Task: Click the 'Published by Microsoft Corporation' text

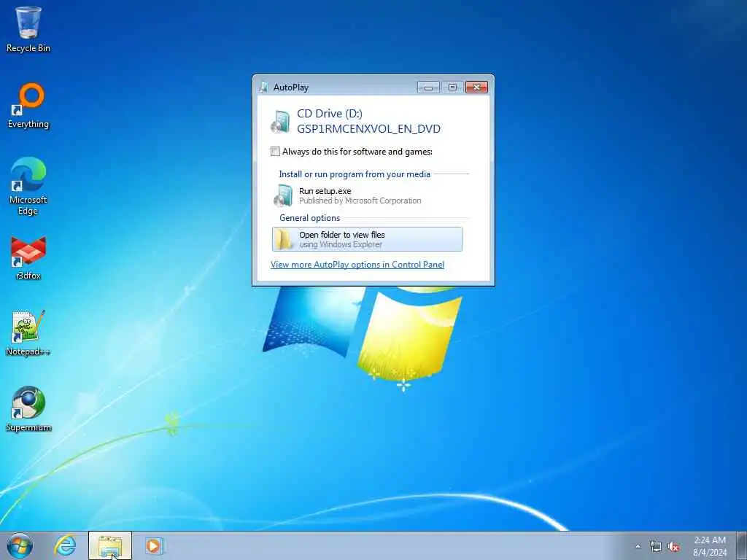Action: click(360, 201)
